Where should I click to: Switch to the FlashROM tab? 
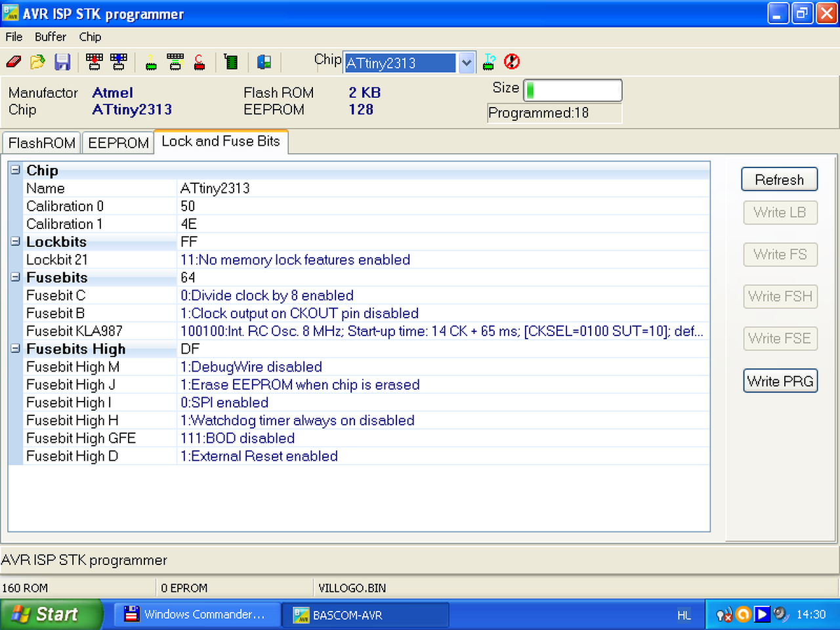coord(42,143)
